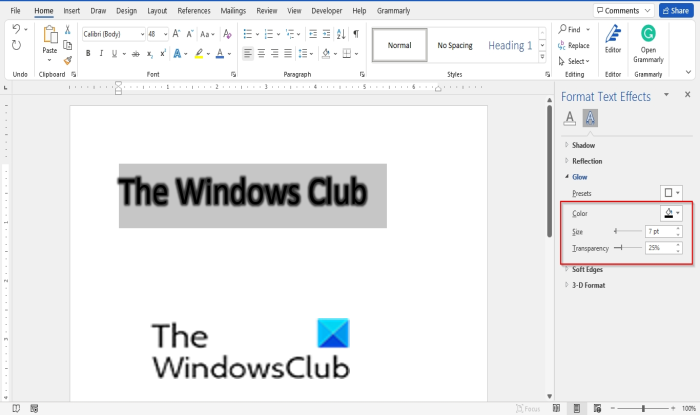
Task: Toggle Underline formatting
Action: pos(114,54)
